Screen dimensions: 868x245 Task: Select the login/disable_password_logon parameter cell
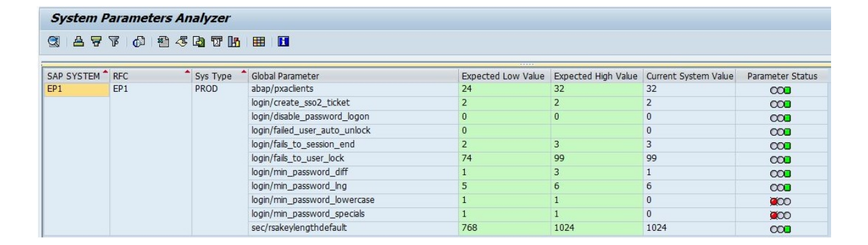point(353,118)
